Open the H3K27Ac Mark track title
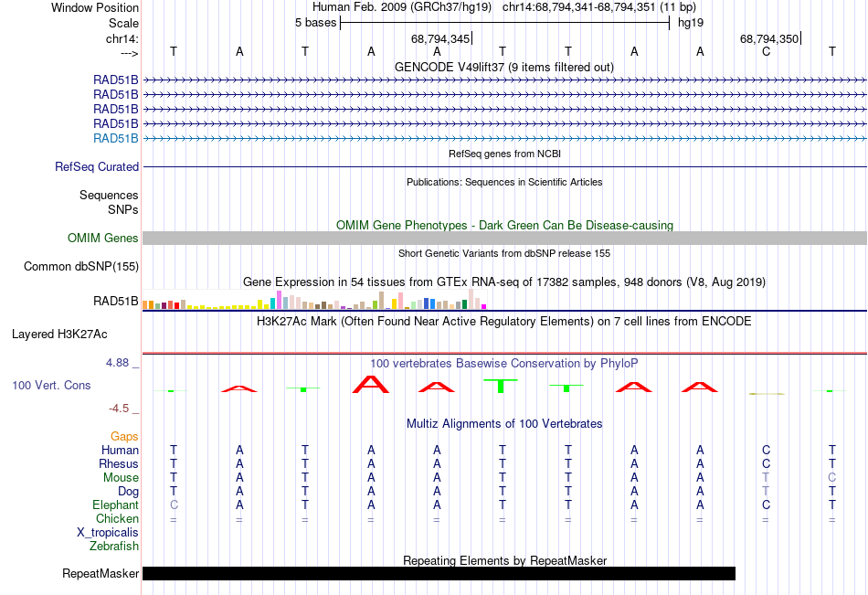 coord(504,322)
